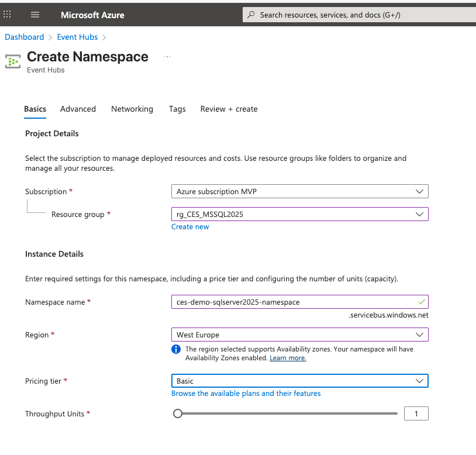Viewport: 476px width, 455px height.
Task: Open the Resource group dropdown
Action: pos(419,214)
